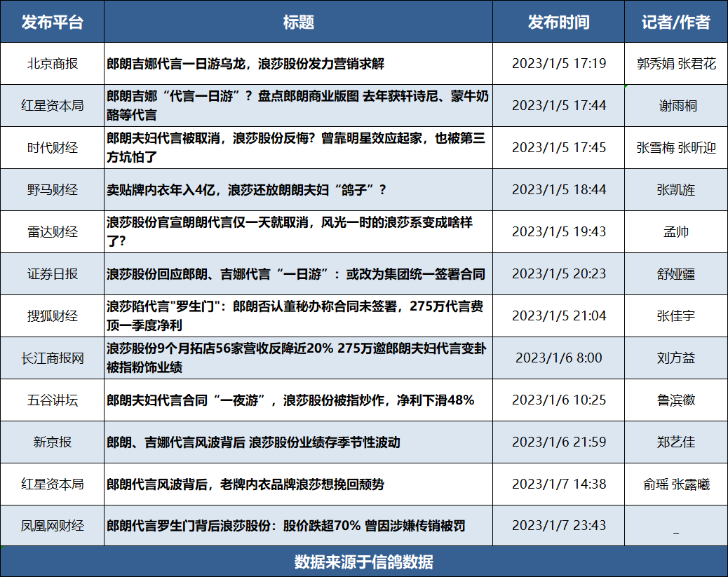Image resolution: width=728 pixels, height=577 pixels.
Task: Select the time cell 2023/1/5 17:45
Action: tap(558, 148)
